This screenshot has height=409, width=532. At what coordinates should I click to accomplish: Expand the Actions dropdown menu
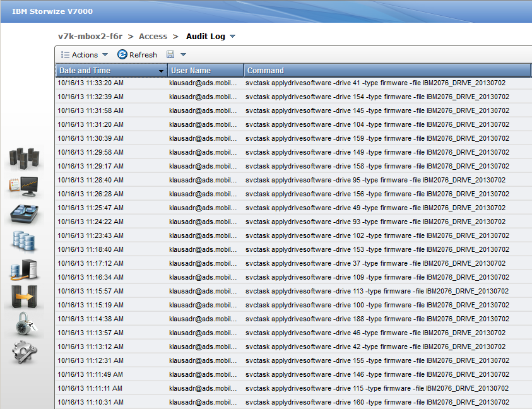(x=85, y=55)
